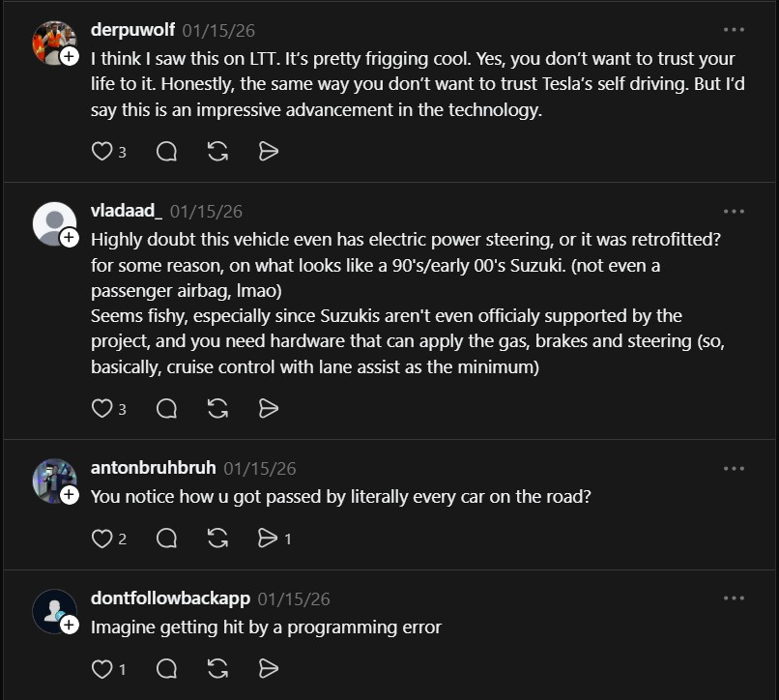
Task: Reply to antonbruhbruh's comment
Action: (166, 539)
